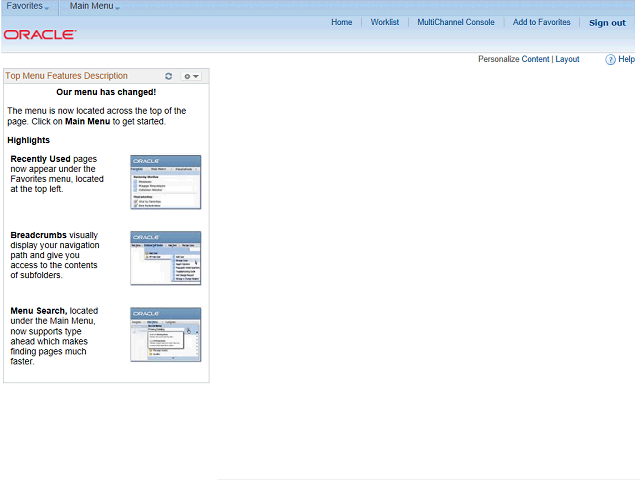This screenshot has width=640, height=480.
Task: Open the Personalize Layout link
Action: coord(567,59)
